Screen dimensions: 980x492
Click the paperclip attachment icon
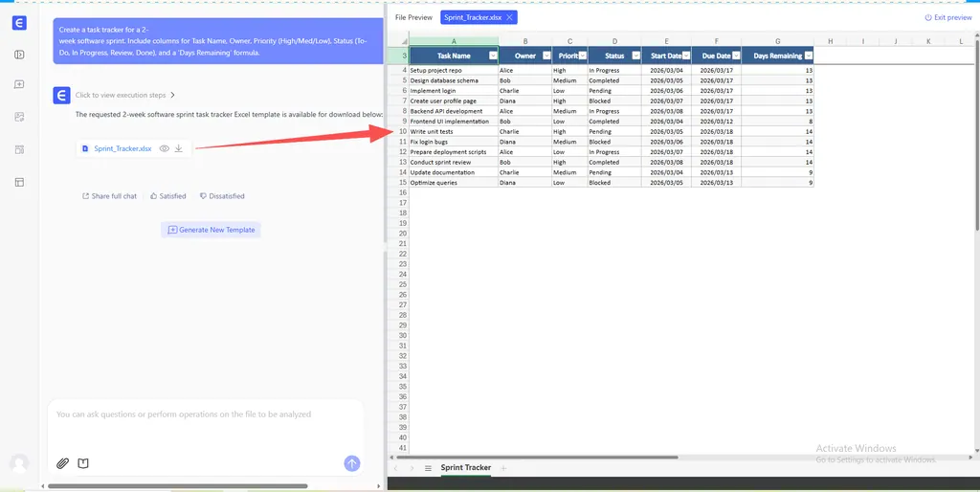pos(62,463)
